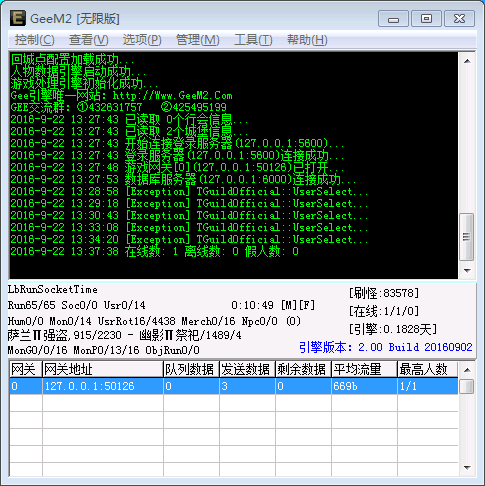Click the log console scrollbar thumb

pos(467,237)
